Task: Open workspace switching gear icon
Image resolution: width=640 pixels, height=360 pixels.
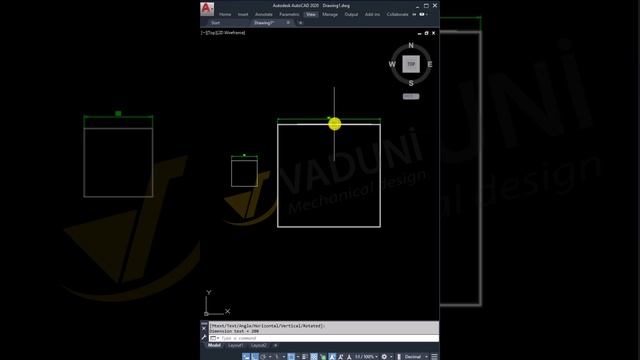Action: coord(384,357)
